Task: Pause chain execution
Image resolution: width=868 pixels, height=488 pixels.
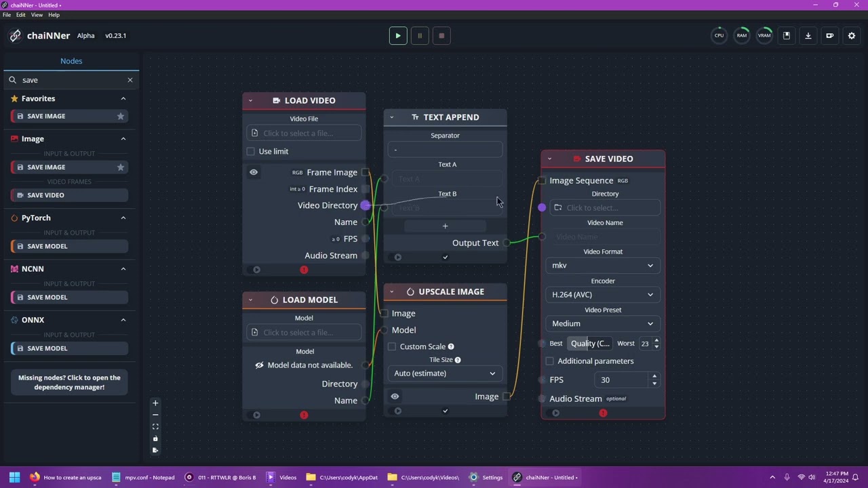Action: 420,35
